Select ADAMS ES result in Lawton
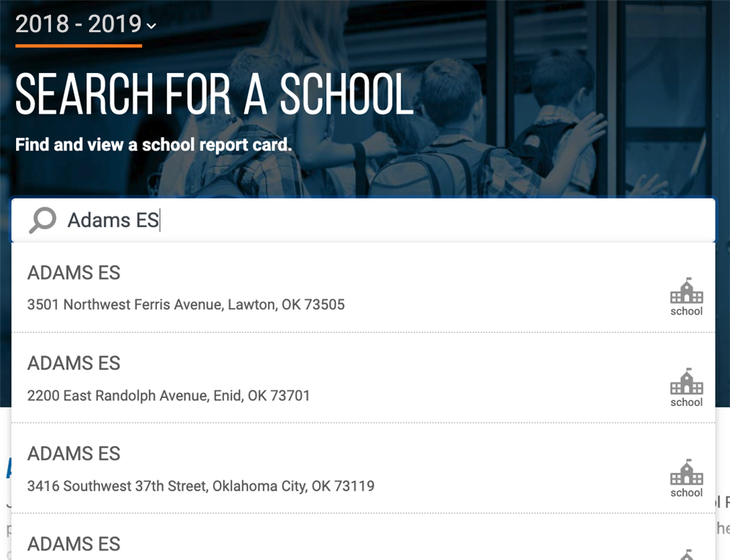Image resolution: width=730 pixels, height=560 pixels. point(363,288)
